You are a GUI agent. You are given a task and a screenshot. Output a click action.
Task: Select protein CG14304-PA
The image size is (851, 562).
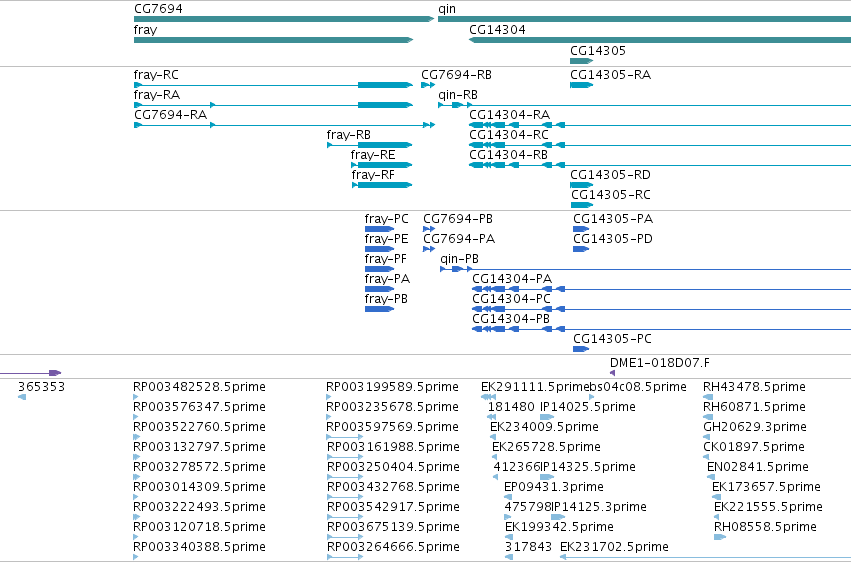click(x=512, y=279)
